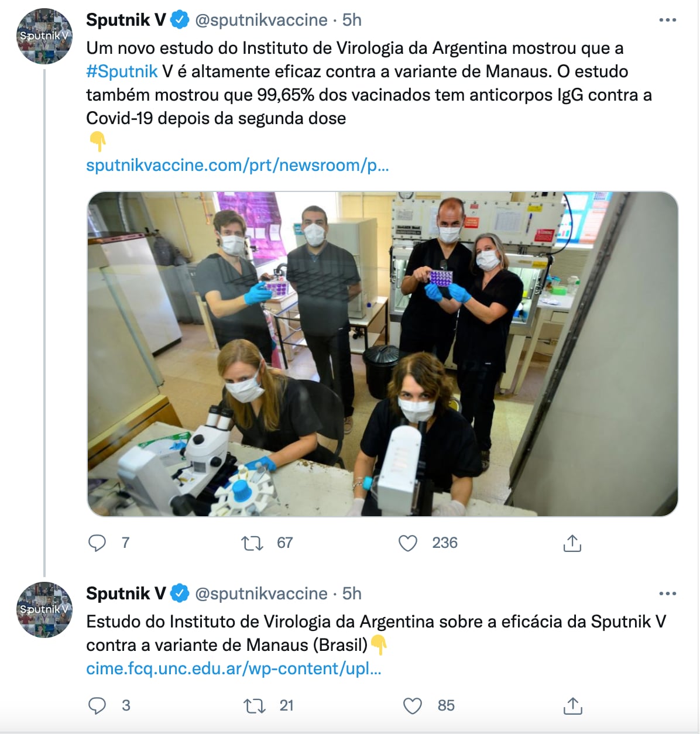Open the first tweet's 5h timestamp
The width and height of the screenshot is (700, 734).
(x=352, y=20)
